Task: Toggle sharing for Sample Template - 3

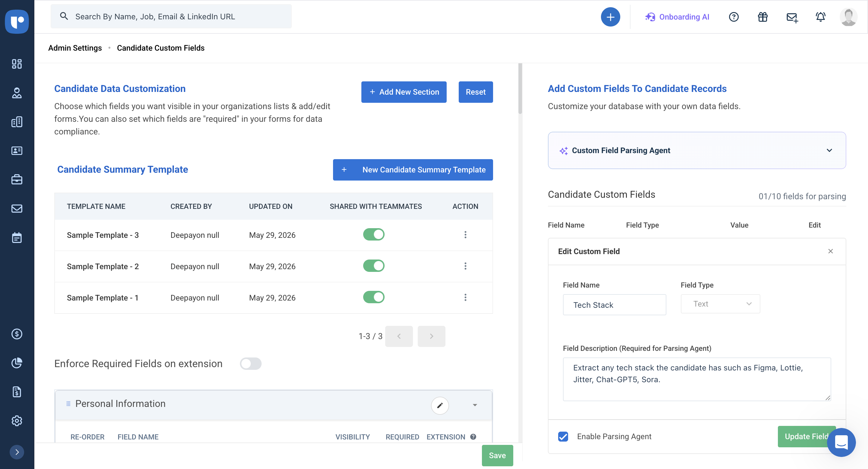Action: click(373, 234)
